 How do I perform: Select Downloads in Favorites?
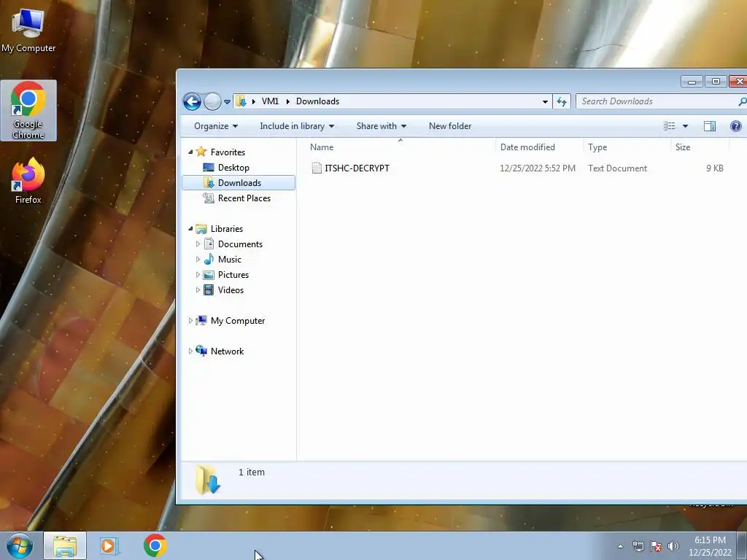[x=239, y=183]
